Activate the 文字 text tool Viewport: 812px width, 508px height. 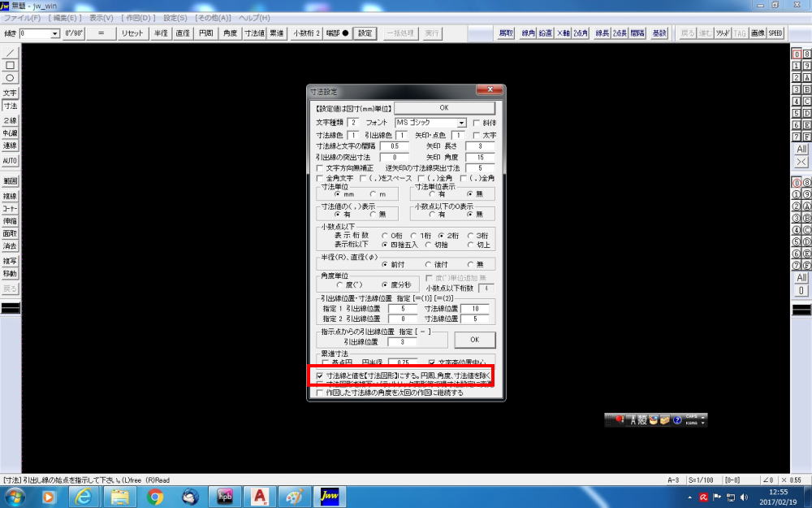(10, 93)
